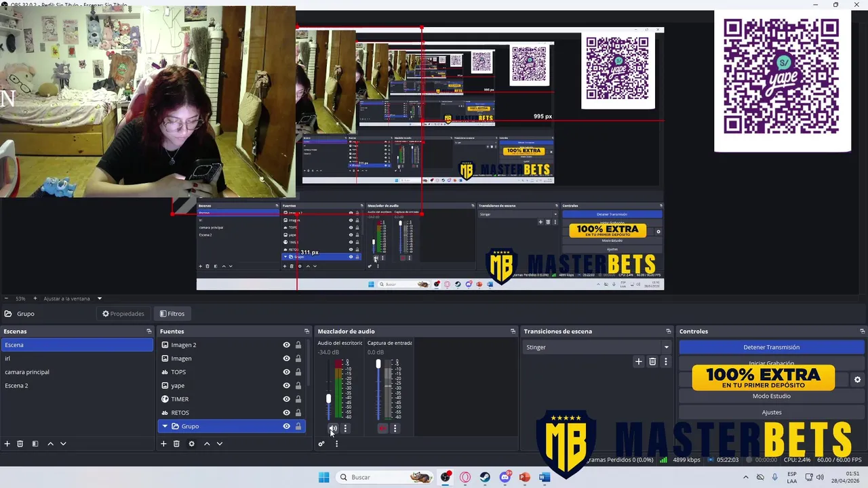
Task: Collapse the Grupo folder arrow
Action: coord(165,426)
